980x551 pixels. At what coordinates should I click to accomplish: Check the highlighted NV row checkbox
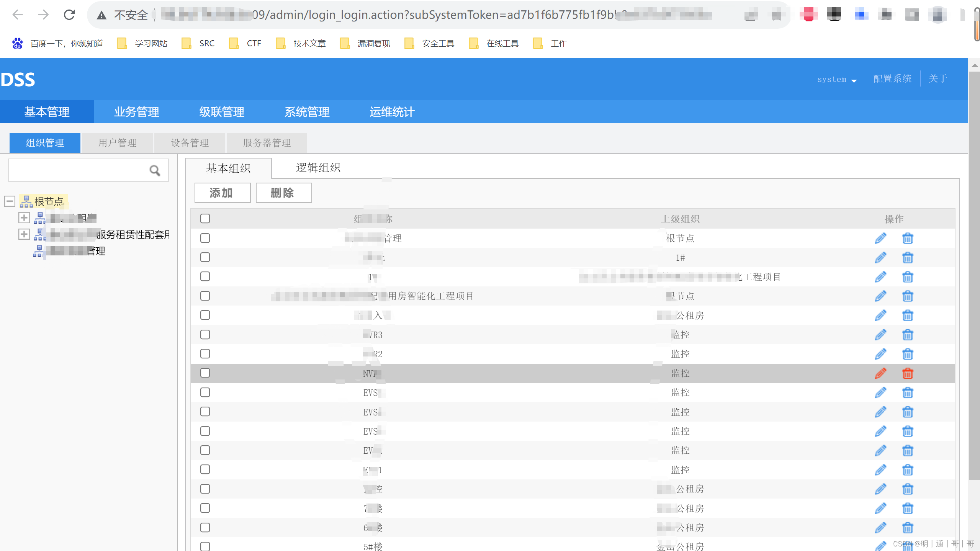[x=205, y=373]
